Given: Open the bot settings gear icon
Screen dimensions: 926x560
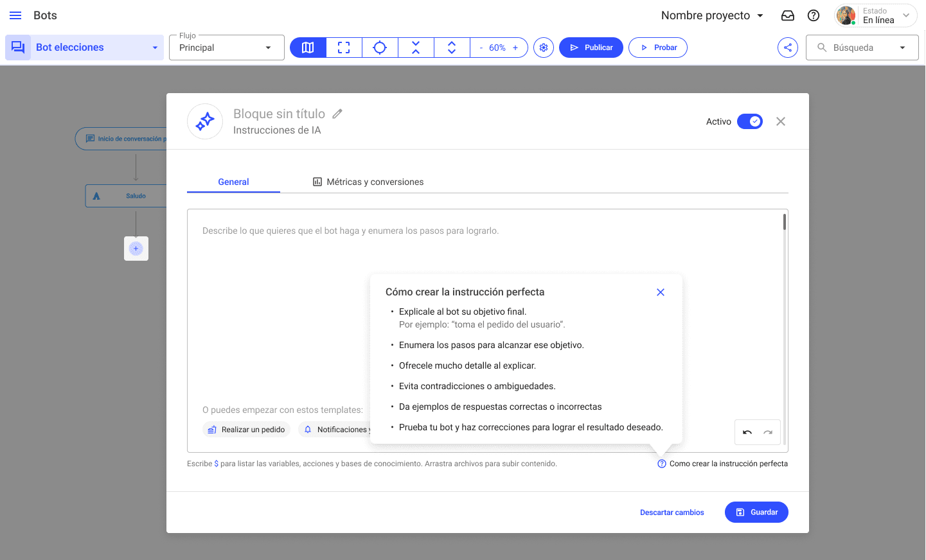Looking at the screenshot, I should [544, 48].
